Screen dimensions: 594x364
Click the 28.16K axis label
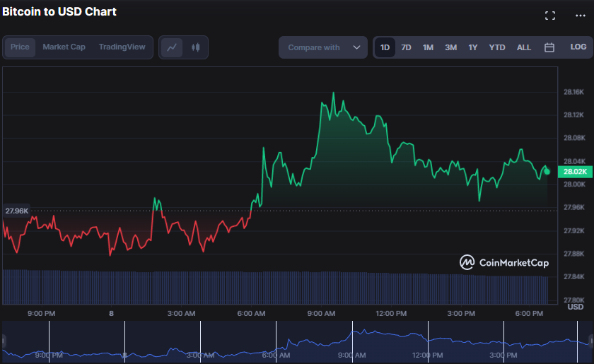point(573,92)
